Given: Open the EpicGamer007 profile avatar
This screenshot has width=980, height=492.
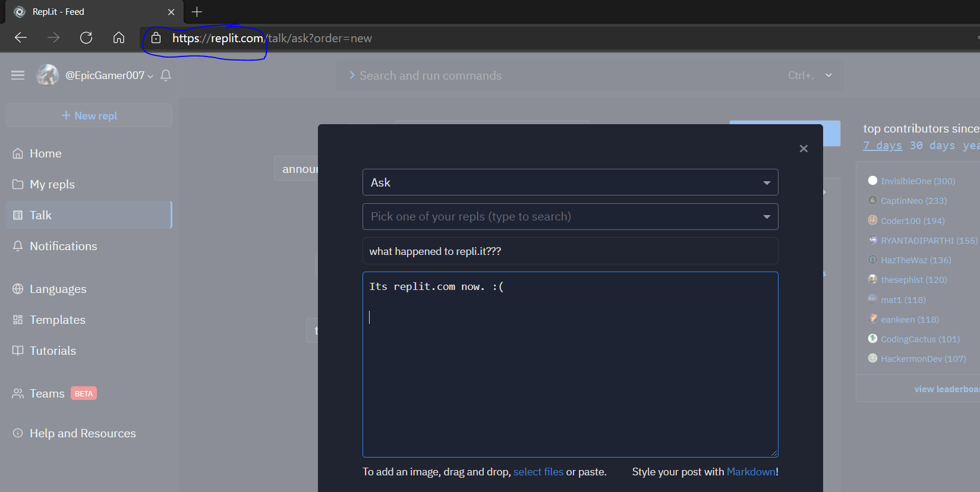Looking at the screenshot, I should click(48, 75).
